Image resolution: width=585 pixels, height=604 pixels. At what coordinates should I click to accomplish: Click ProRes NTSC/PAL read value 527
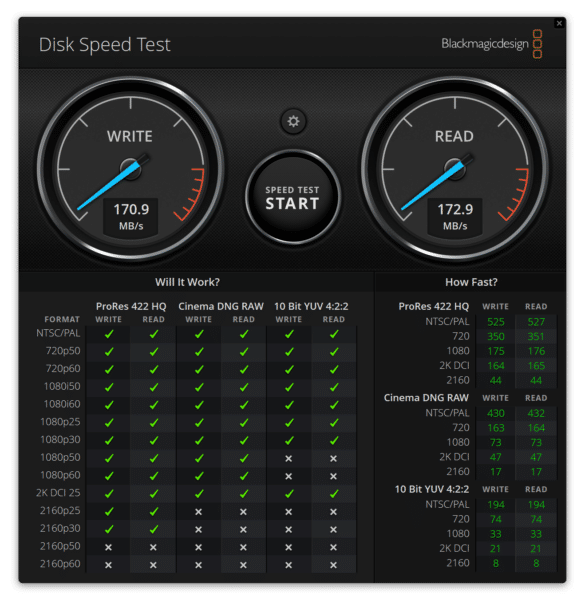[536, 322]
